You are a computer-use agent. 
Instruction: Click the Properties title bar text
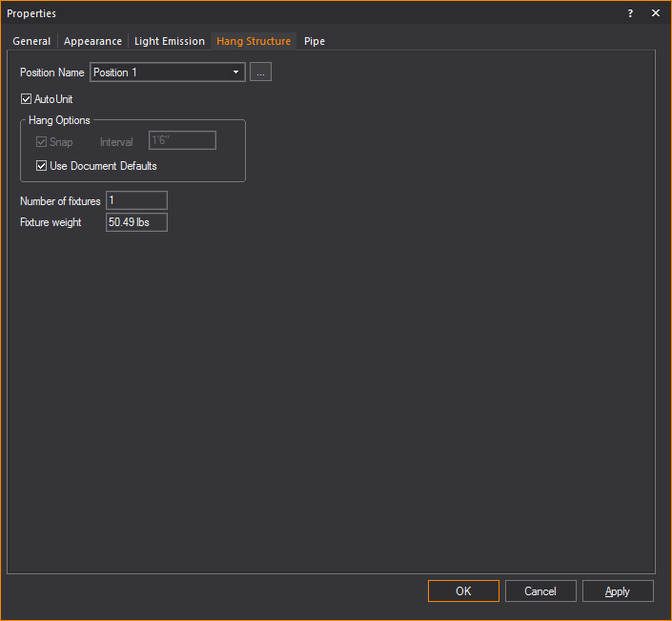tap(31, 13)
